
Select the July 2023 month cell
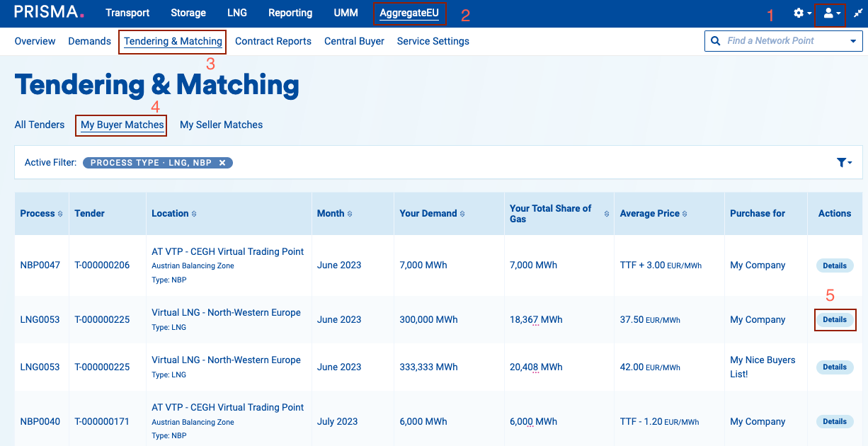[336, 421]
